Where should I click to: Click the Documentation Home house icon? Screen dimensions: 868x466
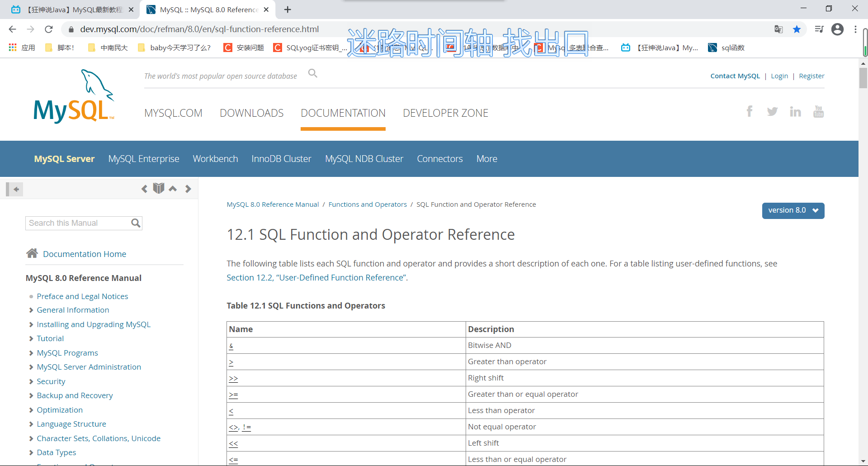click(32, 253)
